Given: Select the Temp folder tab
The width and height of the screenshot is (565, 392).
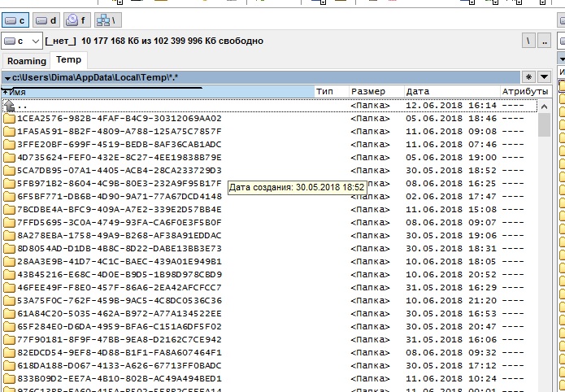Looking at the screenshot, I should coord(68,60).
